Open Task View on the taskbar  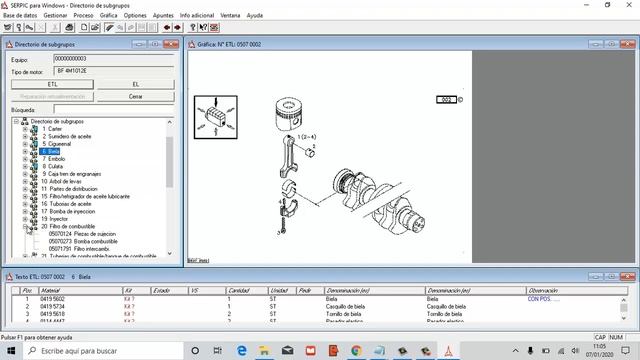click(218, 351)
